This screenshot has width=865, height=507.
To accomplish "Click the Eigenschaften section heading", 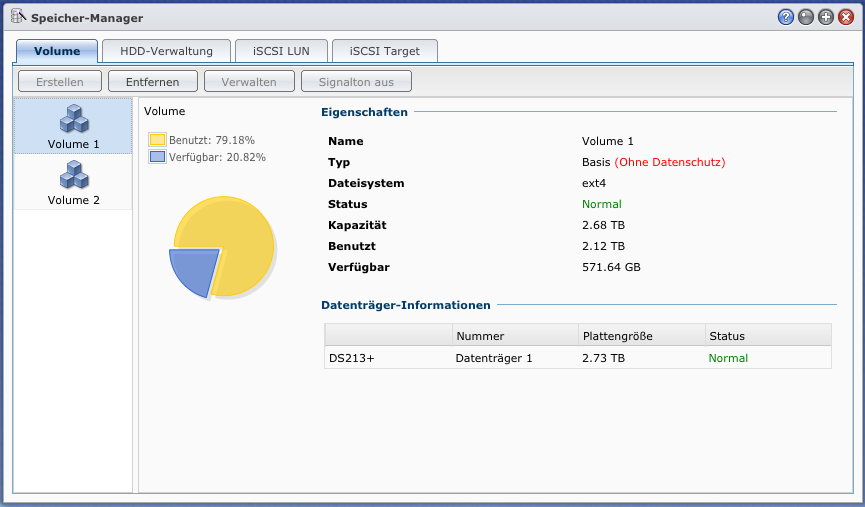I will pyautogui.click(x=364, y=112).
